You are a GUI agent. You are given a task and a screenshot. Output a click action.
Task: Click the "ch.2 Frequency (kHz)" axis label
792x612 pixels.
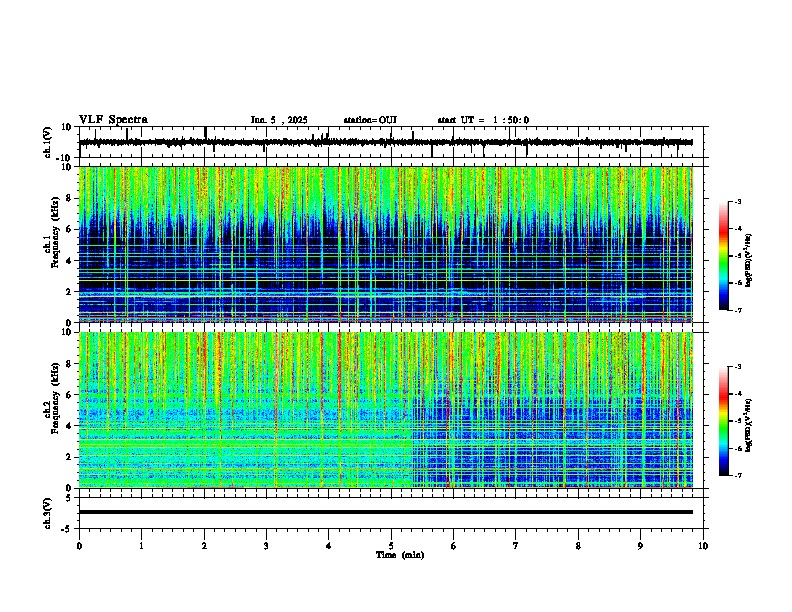click(x=53, y=398)
